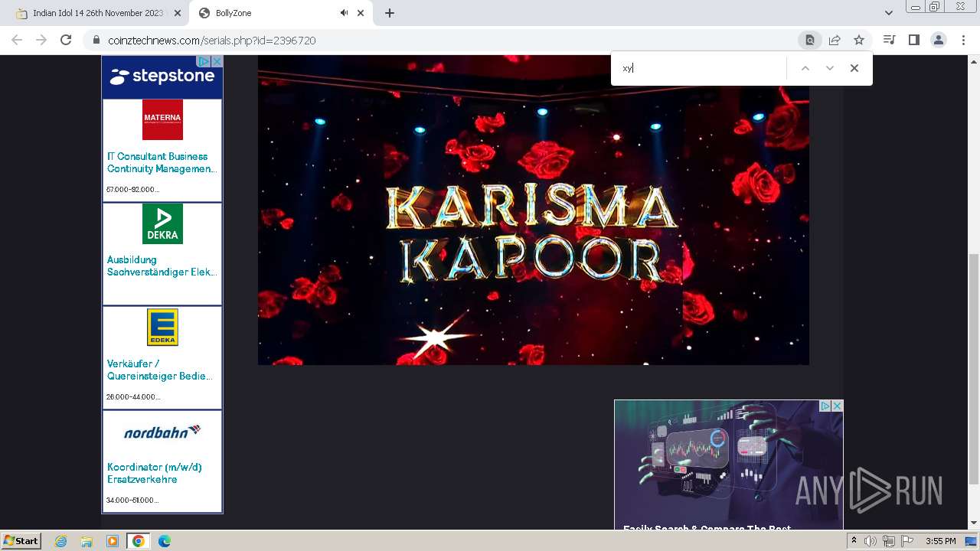Expand the tab search dropdown arrow

click(x=889, y=13)
